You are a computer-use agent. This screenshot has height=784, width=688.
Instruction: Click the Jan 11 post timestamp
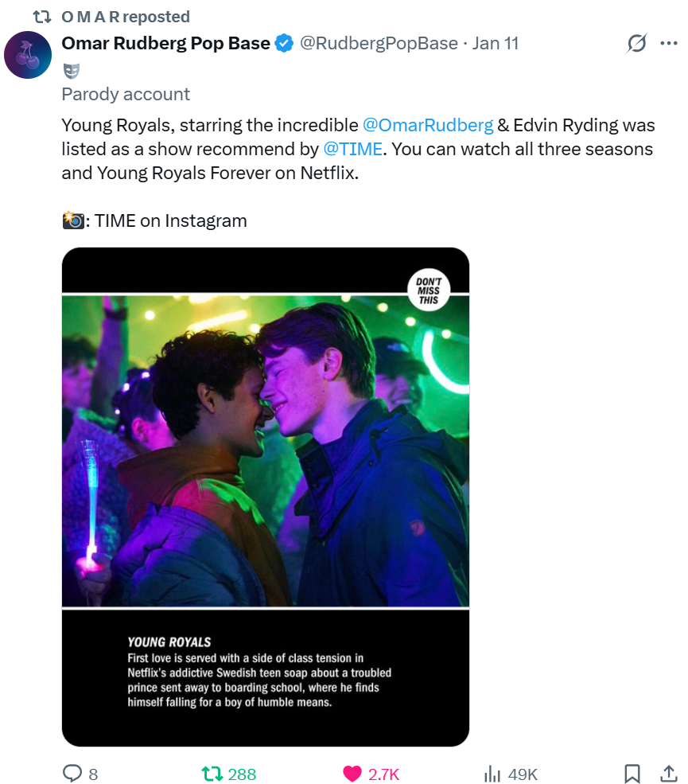click(x=496, y=44)
